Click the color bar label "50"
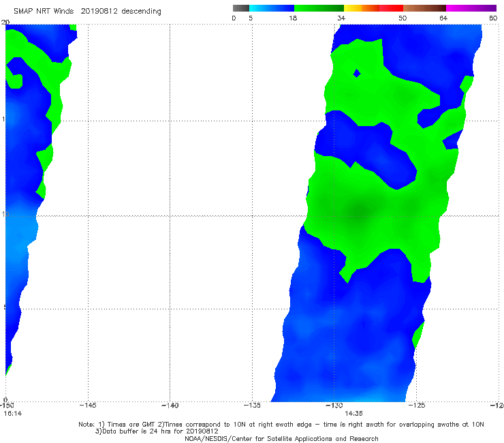 click(403, 18)
